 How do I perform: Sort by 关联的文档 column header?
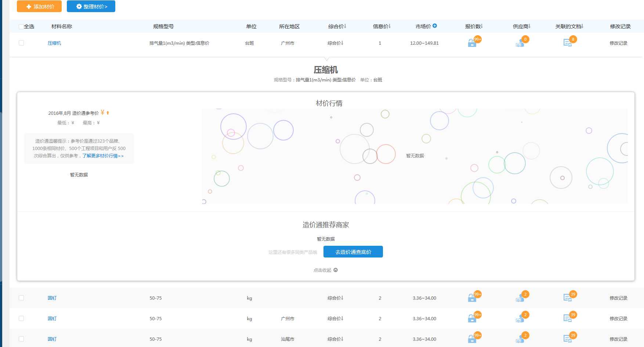click(569, 26)
